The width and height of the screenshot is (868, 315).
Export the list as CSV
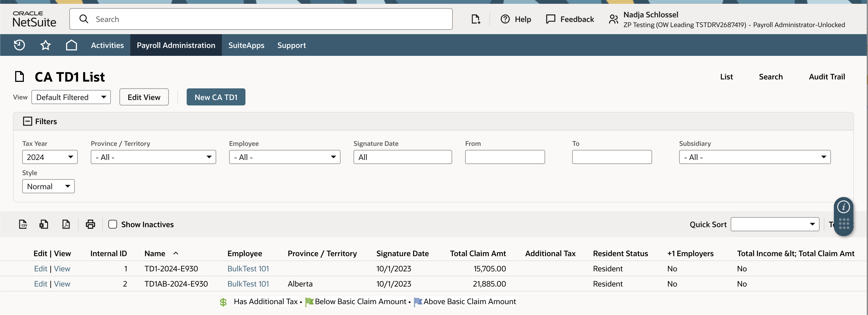pyautogui.click(x=23, y=224)
